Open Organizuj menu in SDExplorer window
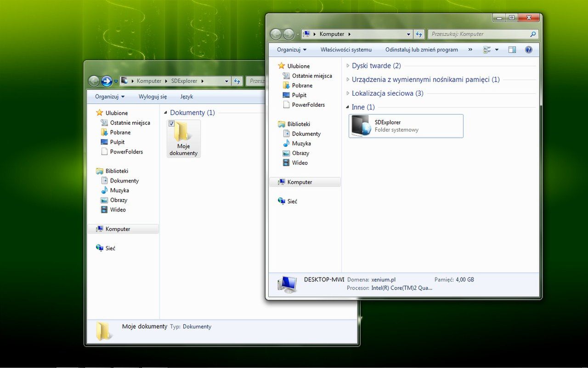 (110, 97)
